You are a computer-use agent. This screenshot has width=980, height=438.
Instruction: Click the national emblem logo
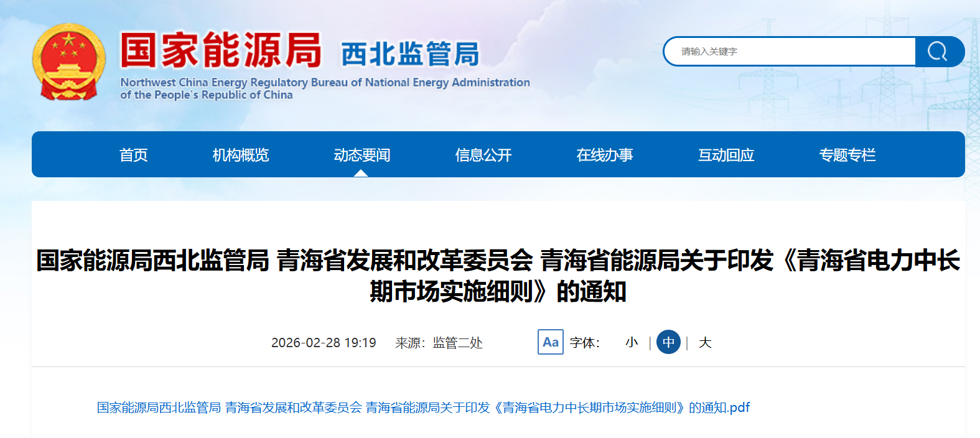pyautogui.click(x=69, y=62)
